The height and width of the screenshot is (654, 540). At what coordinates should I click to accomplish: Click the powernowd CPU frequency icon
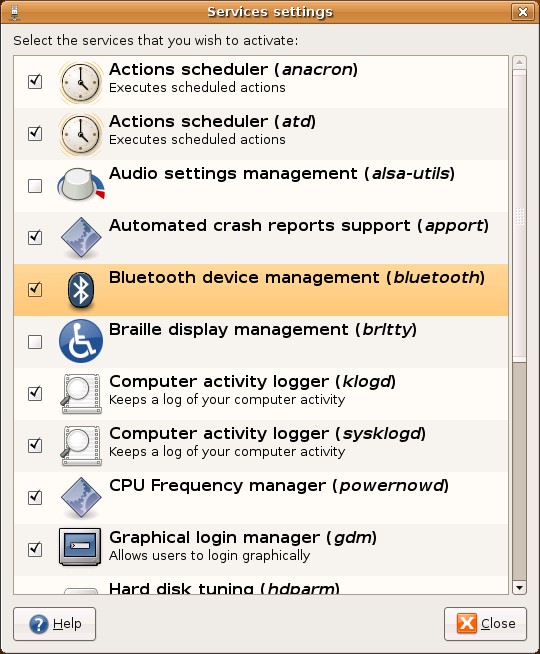click(x=80, y=498)
